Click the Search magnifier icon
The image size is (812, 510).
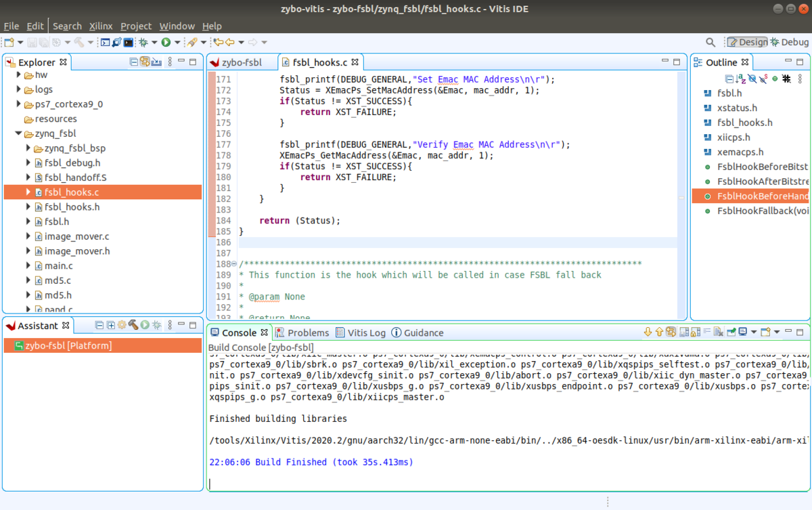[710, 42]
